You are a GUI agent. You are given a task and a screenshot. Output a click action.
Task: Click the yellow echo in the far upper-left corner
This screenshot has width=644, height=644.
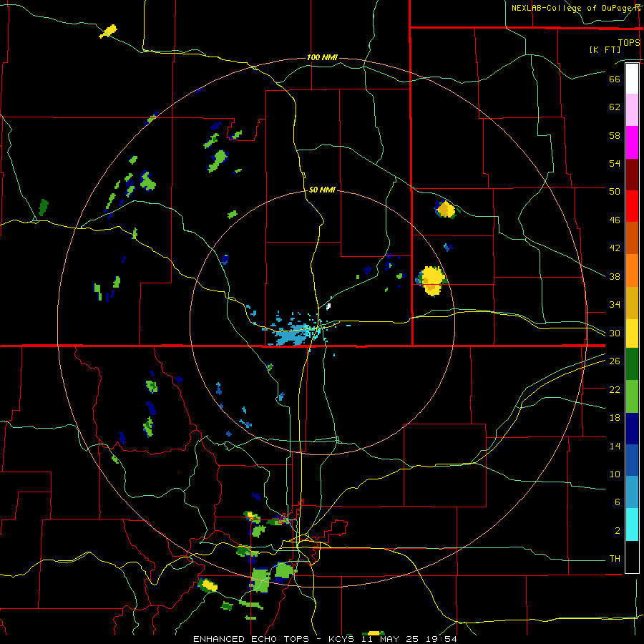tap(109, 31)
